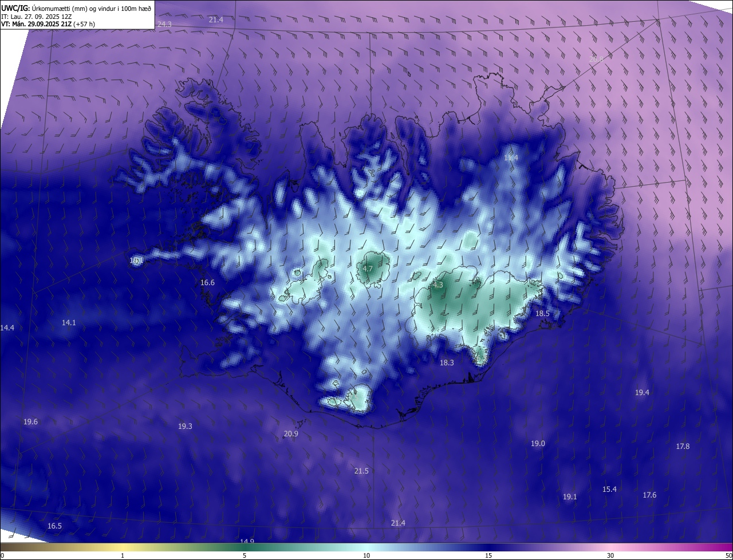The width and height of the screenshot is (733, 560).
Task: Click the 14.1 value label
Action: [x=69, y=323]
